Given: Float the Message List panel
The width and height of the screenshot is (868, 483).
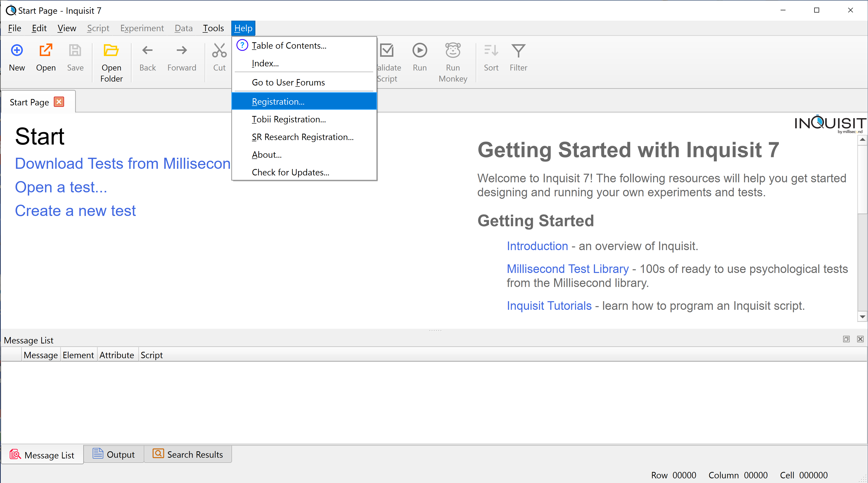Looking at the screenshot, I should 846,339.
